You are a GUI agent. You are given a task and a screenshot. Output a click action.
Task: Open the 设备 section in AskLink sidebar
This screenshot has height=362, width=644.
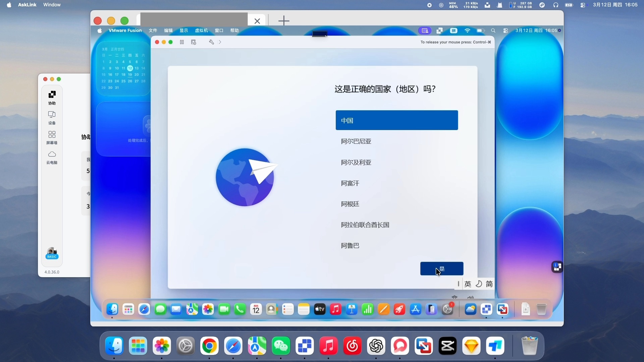[52, 118]
